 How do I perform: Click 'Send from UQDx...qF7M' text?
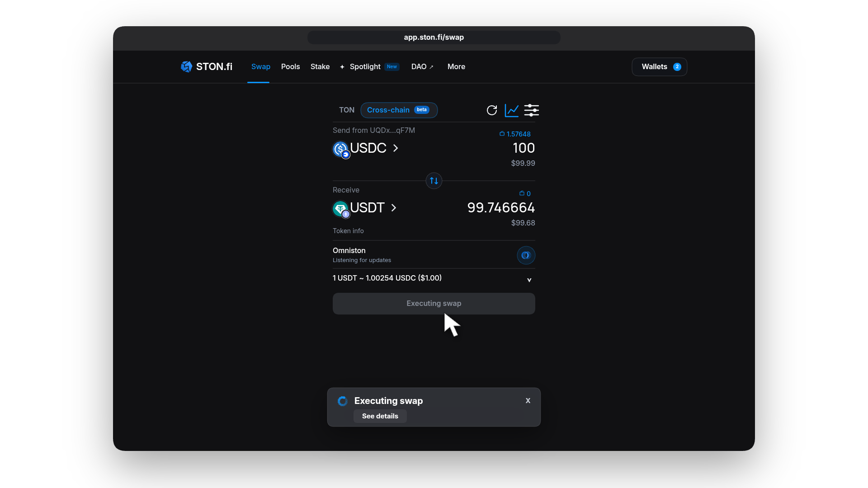point(374,130)
